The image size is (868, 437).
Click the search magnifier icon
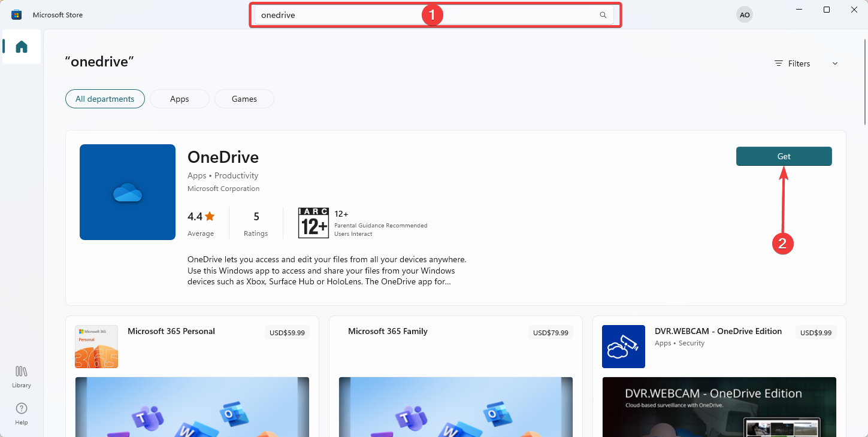click(603, 15)
